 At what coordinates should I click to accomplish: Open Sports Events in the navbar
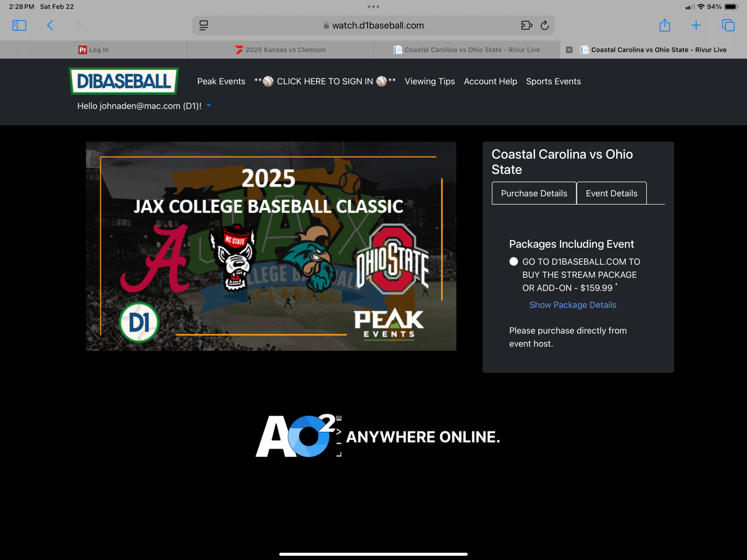553,81
